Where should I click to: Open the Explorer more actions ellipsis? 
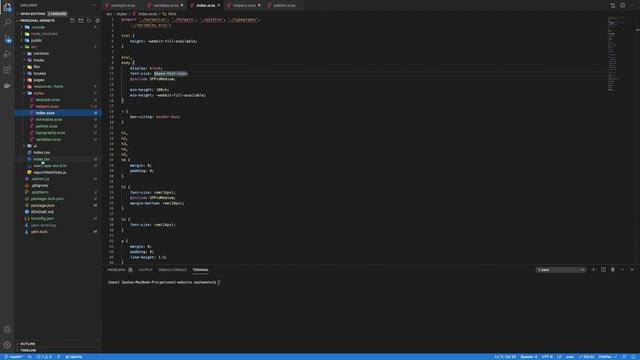click(x=94, y=5)
